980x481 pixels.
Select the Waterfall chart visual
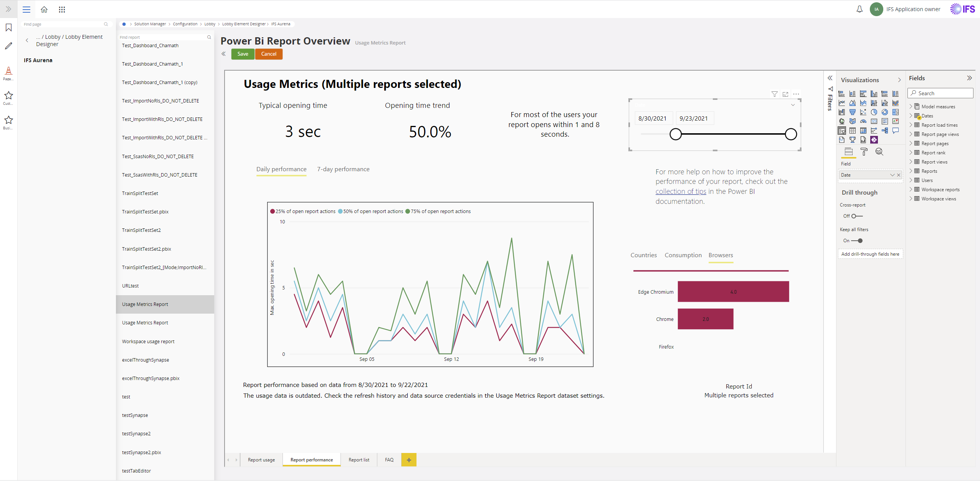pos(841,112)
